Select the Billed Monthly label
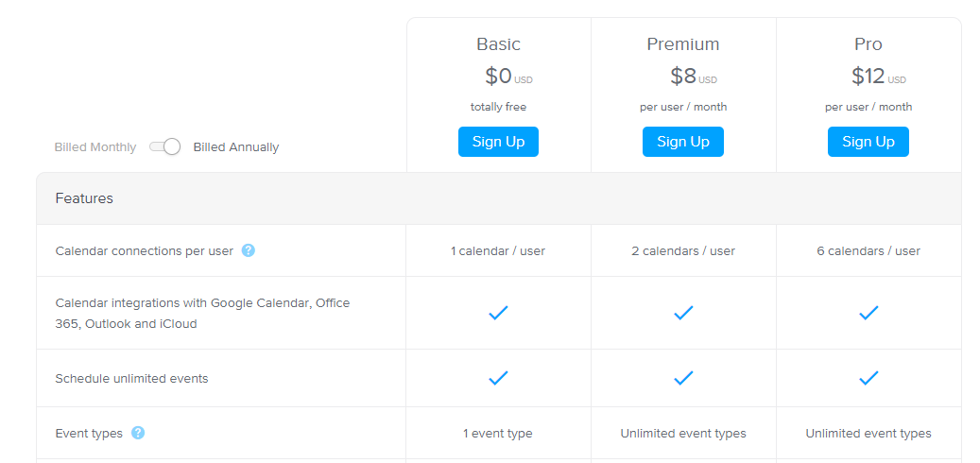This screenshot has width=980, height=463. point(95,147)
